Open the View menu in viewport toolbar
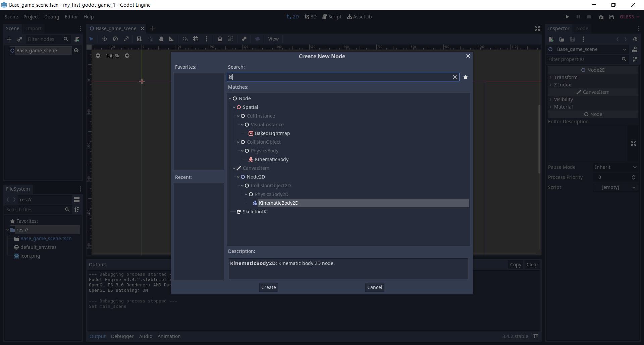Screen dimensions: 644x345 pyautogui.click(x=273, y=39)
